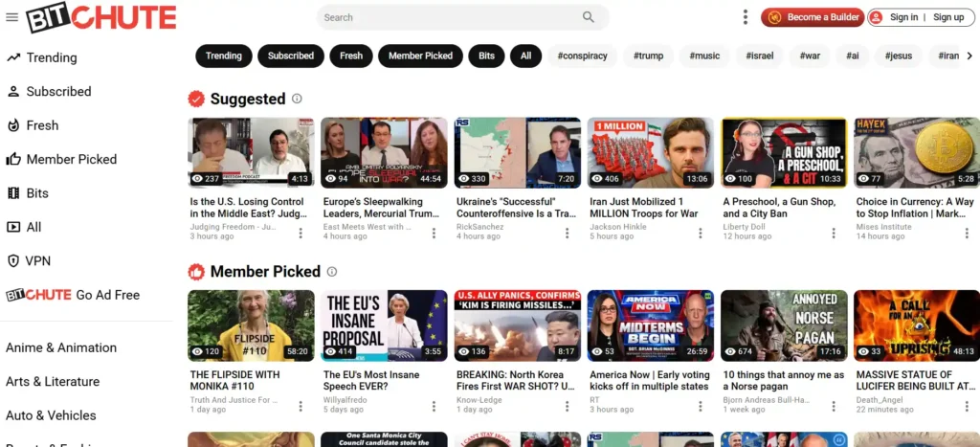Screen dimensions: 980x447
Task: Open options for 'MASSIVE STATUE OF LUCIFER' video
Action: coord(967,407)
